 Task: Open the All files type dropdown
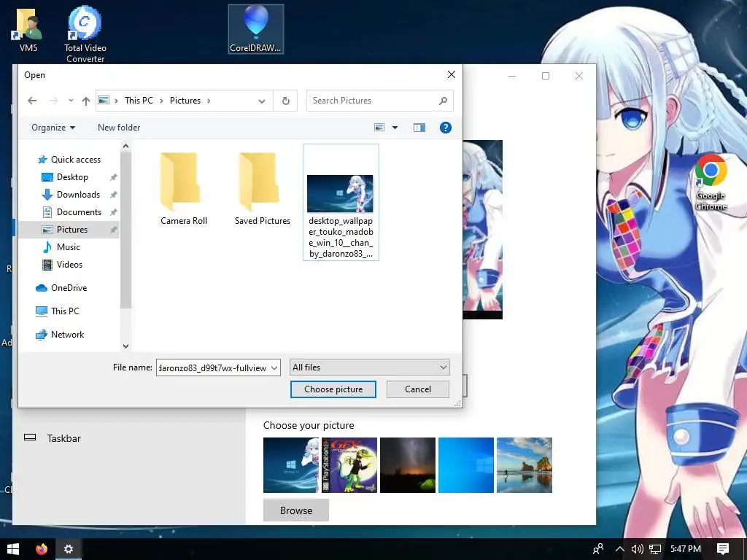(x=370, y=367)
